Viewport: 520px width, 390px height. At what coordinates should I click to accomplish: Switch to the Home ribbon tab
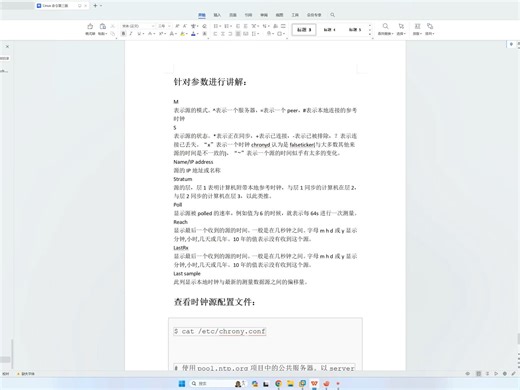202,15
